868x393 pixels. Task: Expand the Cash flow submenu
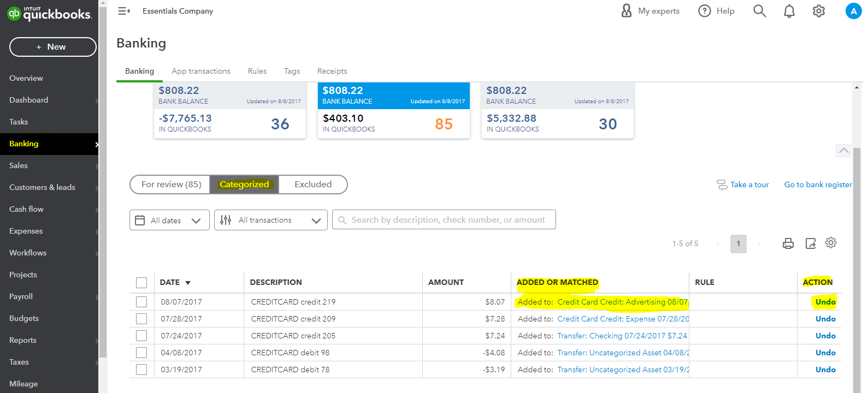click(x=97, y=210)
